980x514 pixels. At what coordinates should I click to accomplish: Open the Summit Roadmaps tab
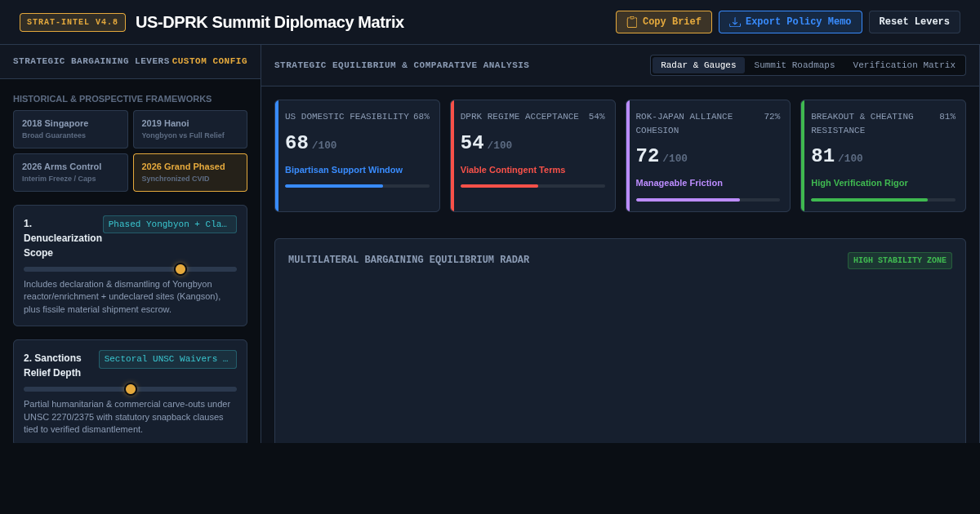pos(795,65)
